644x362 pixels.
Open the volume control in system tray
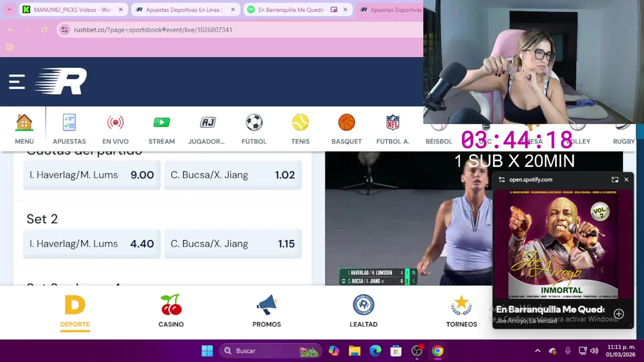tap(594, 350)
